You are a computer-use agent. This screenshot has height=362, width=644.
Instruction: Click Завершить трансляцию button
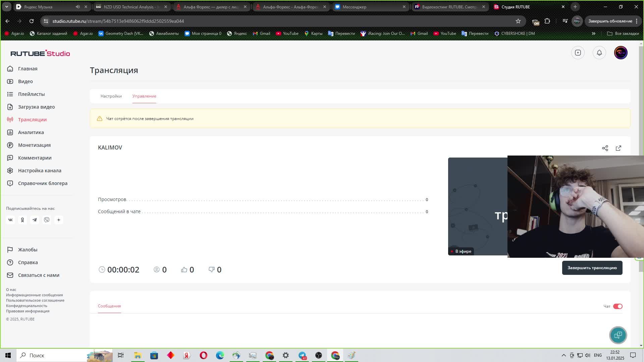[x=592, y=268]
